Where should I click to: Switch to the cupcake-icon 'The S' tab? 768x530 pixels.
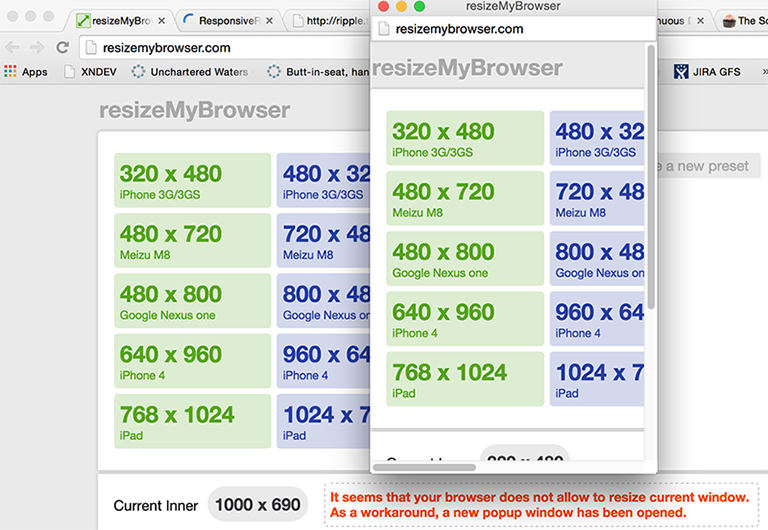coord(744,21)
